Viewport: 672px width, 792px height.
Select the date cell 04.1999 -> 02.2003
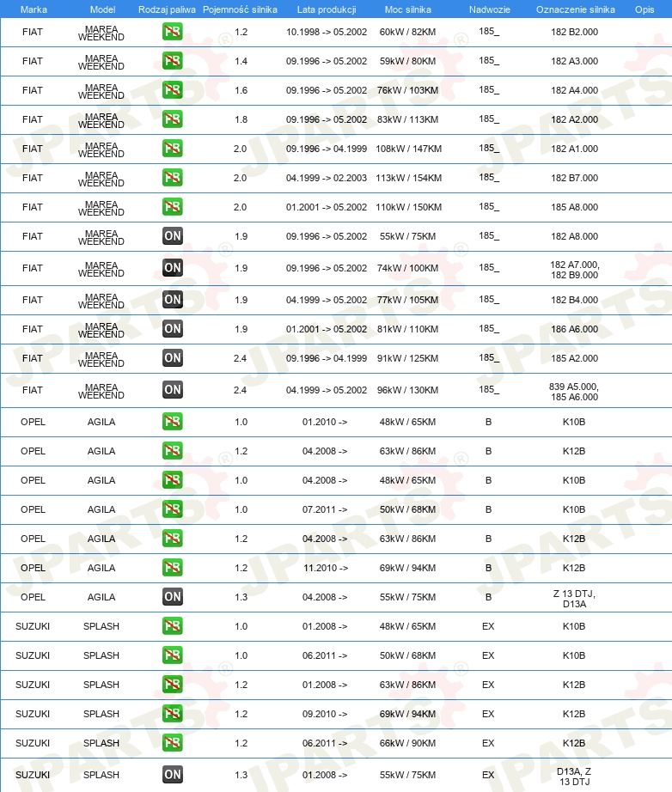coord(327,178)
